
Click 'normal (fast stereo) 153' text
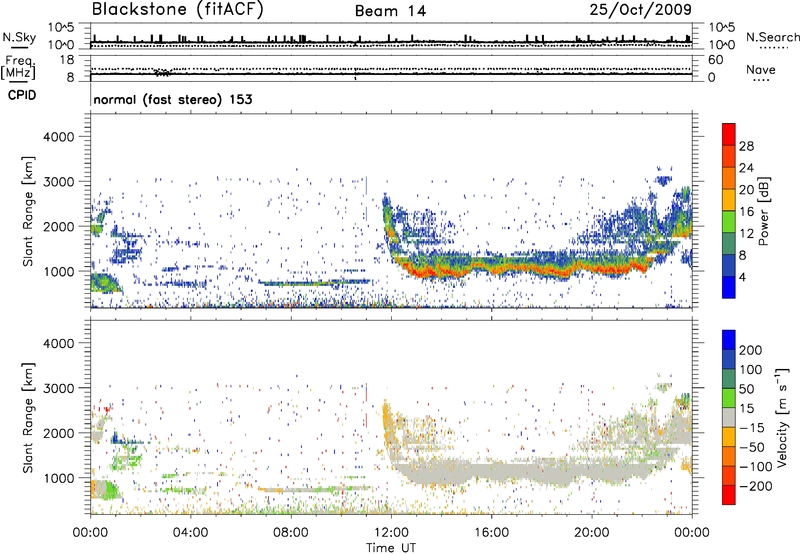pos(172,99)
